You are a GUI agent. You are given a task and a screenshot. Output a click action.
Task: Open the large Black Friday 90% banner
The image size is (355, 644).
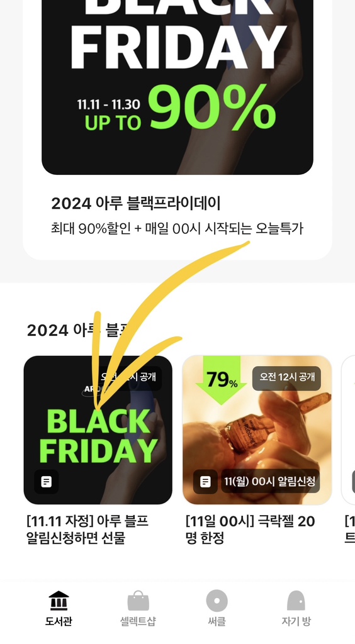pos(177,87)
